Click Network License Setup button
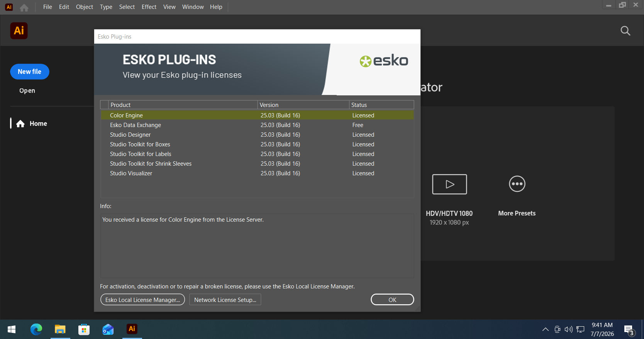This screenshot has width=644, height=339. 225,300
